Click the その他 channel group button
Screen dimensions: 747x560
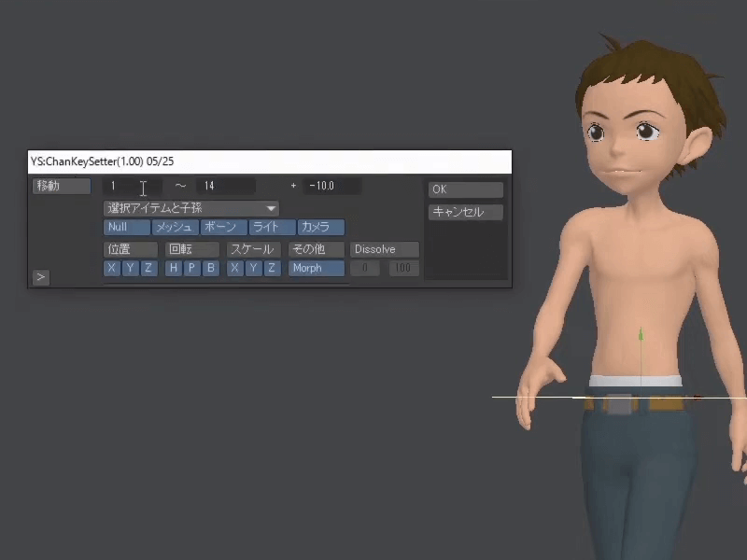(316, 249)
